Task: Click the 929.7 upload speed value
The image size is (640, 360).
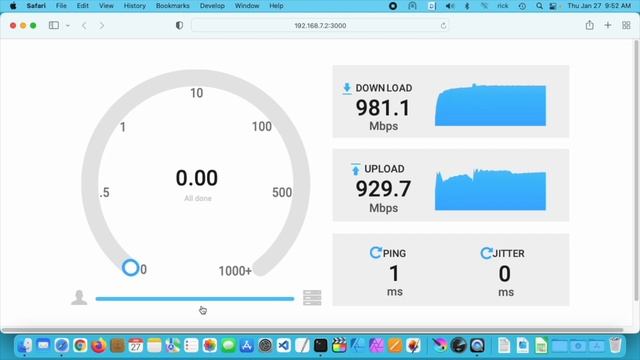Action: coord(383,189)
